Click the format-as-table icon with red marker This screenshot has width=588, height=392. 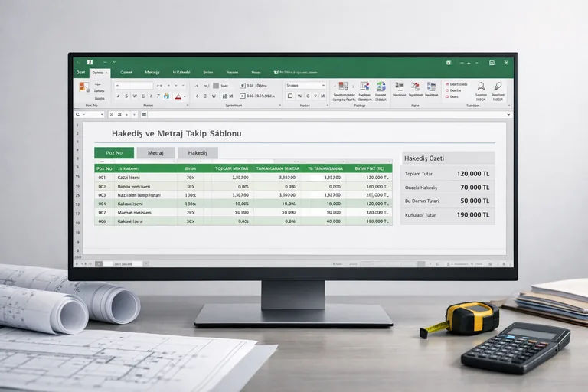[x=364, y=87]
